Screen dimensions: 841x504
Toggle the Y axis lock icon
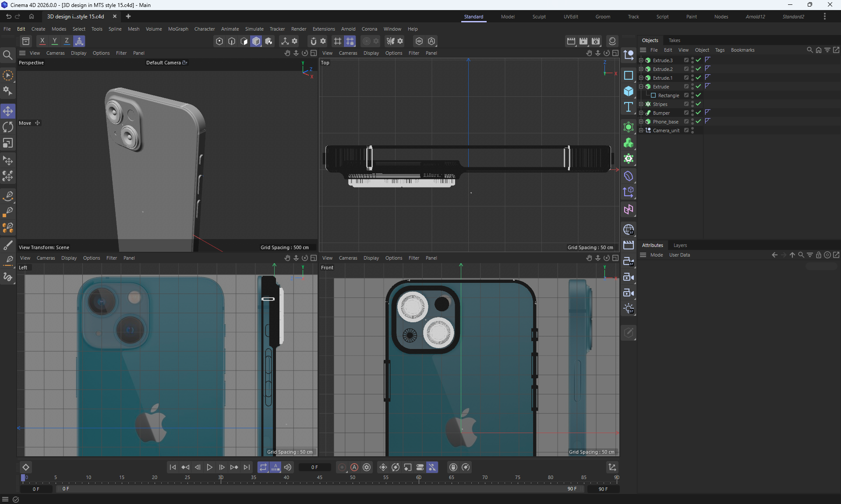(x=54, y=41)
